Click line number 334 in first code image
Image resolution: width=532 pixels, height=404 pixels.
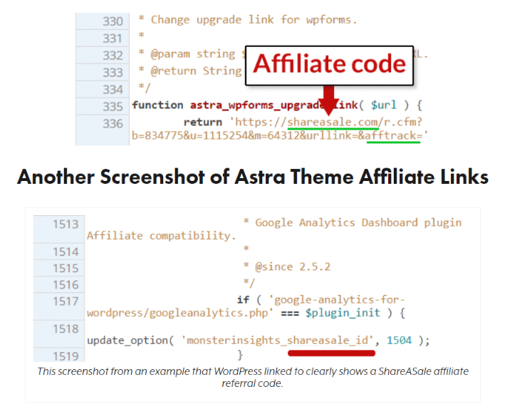pyautogui.click(x=113, y=90)
